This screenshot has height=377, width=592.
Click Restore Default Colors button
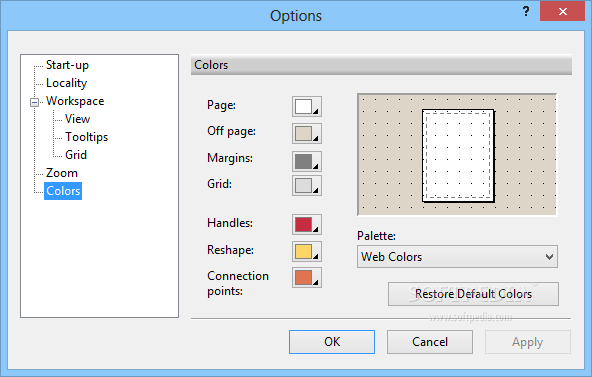coord(473,294)
